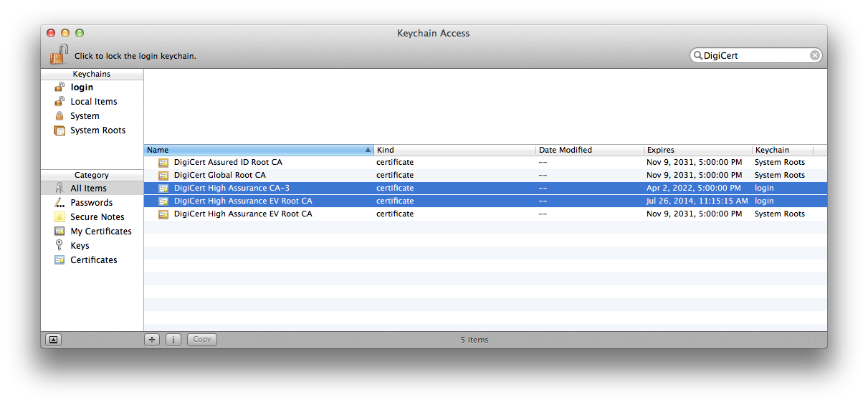Click the Jul 26, 2014 expiry date cell

click(697, 201)
